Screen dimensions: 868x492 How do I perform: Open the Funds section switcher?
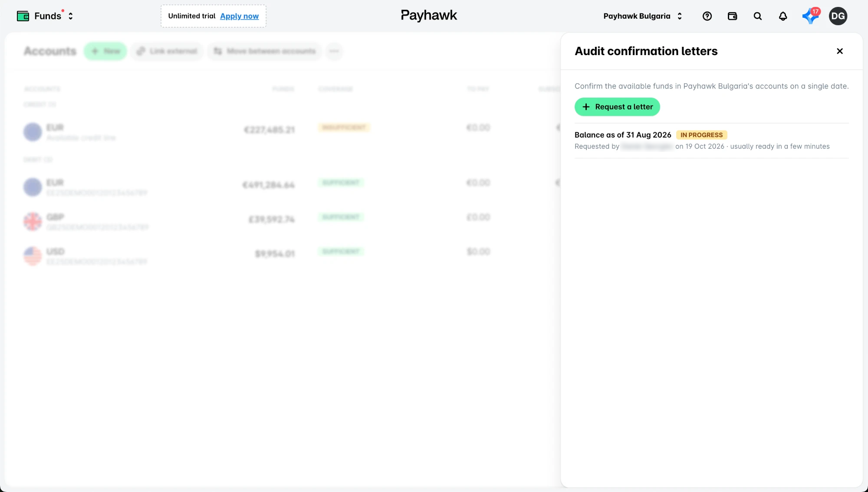click(x=45, y=16)
